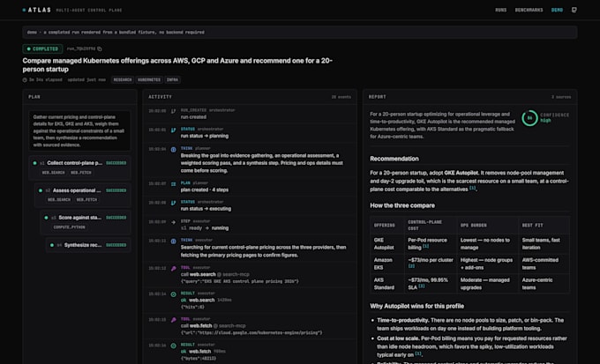Click the 'Lowest — no nodes to manage' cell
Viewport: 600px width, 364px height.
tap(487, 243)
